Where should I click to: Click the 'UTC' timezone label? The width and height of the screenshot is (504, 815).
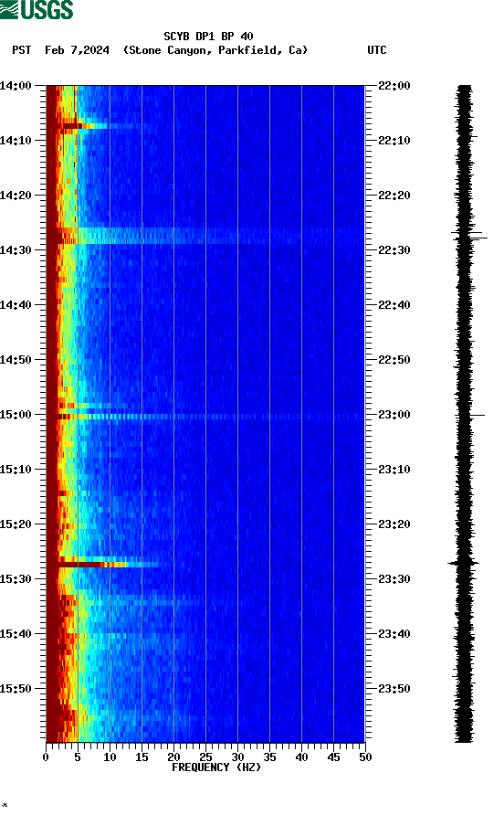coord(377,50)
